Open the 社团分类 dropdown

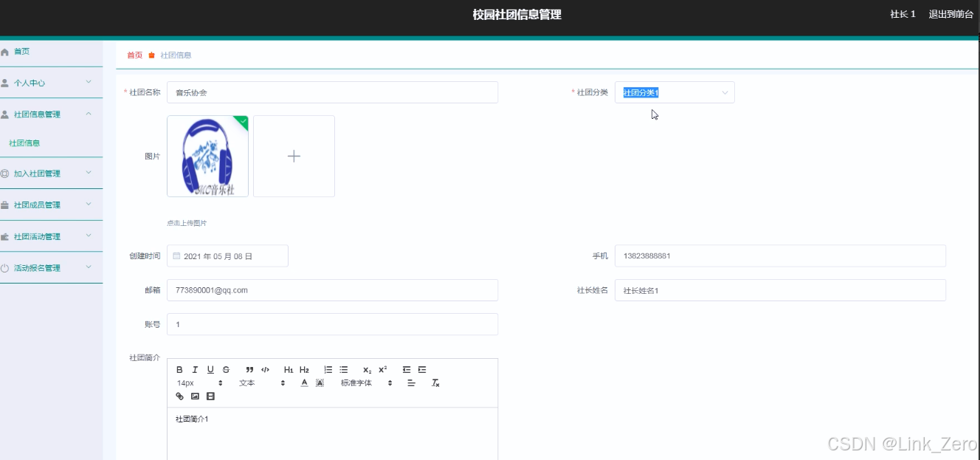(x=674, y=92)
